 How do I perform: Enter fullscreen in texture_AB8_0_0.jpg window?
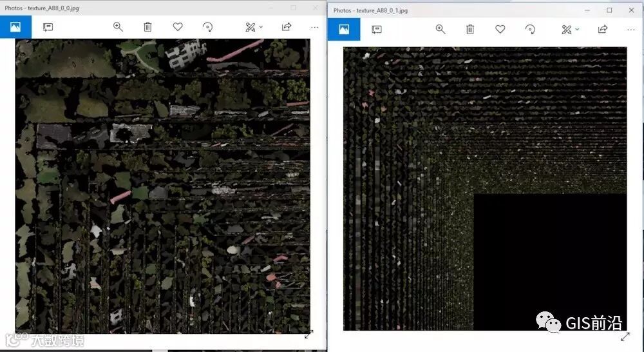(x=309, y=335)
